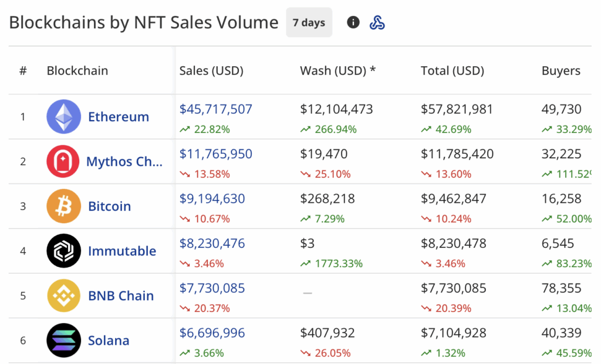Follow the Bitcoin name link
This screenshot has width=601, height=364.
pos(109,206)
